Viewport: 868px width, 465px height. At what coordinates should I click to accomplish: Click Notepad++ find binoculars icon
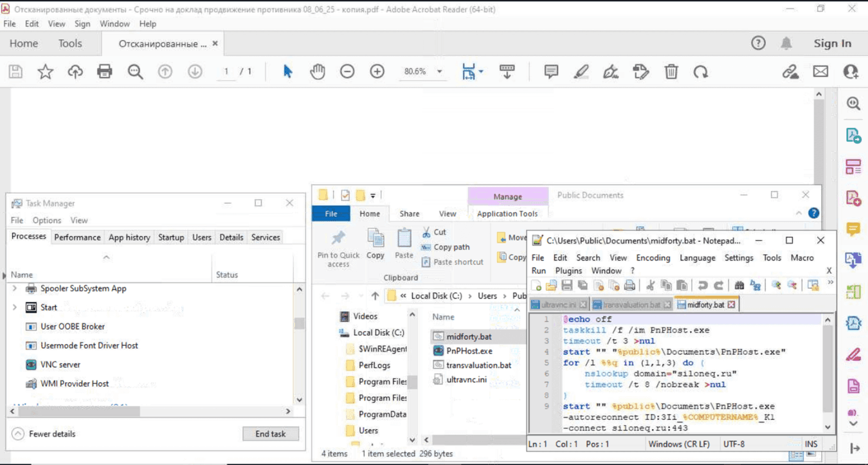(x=739, y=286)
